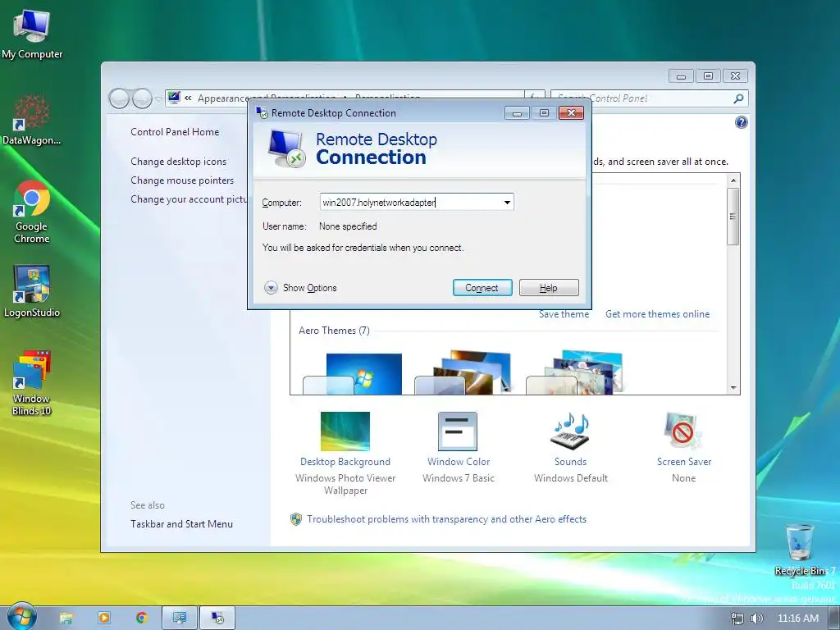Click the Window Color text link
This screenshot has height=630, width=840.
459,462
